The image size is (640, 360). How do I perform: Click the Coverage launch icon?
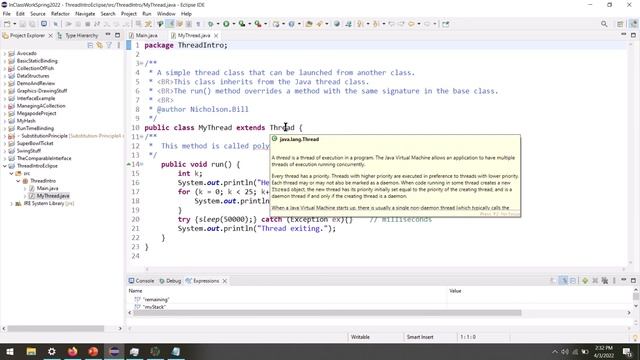(x=242, y=24)
